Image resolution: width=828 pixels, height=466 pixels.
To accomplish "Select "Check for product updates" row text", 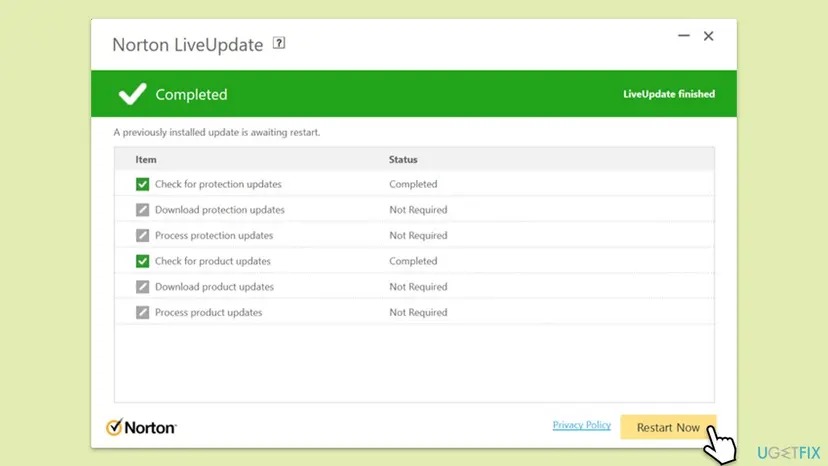I will point(212,261).
